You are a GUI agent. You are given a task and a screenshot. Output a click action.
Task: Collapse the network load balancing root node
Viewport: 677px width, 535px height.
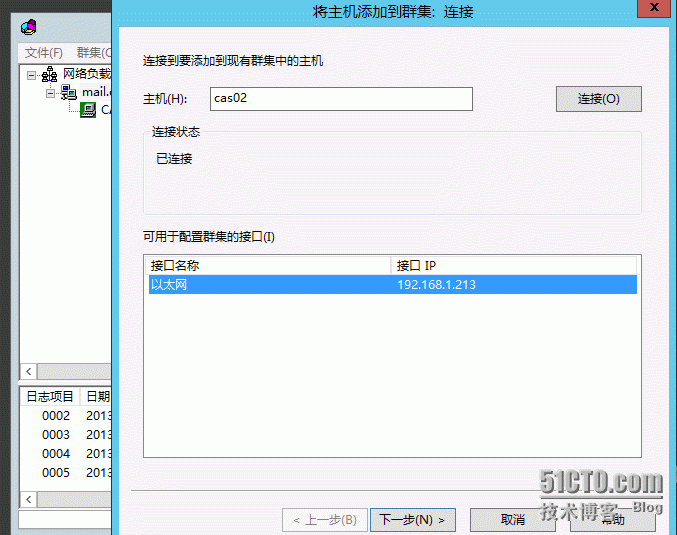pos(31,75)
